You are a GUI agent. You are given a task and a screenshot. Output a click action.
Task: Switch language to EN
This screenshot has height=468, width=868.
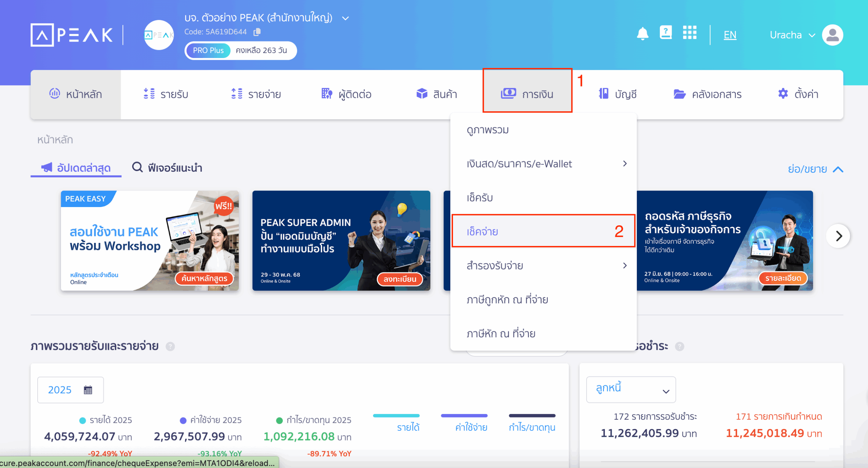(x=730, y=35)
